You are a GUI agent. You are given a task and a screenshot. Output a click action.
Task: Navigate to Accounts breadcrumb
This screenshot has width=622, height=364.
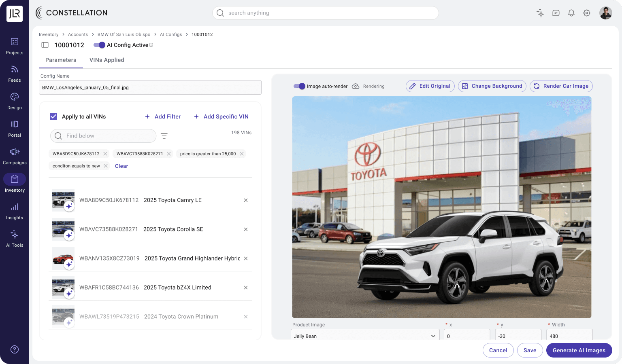tap(78, 34)
